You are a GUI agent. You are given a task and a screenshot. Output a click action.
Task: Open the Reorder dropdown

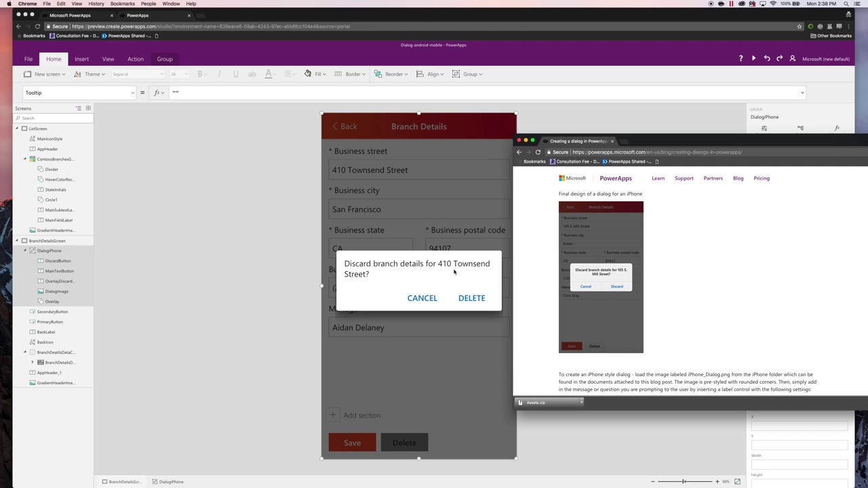click(x=391, y=74)
